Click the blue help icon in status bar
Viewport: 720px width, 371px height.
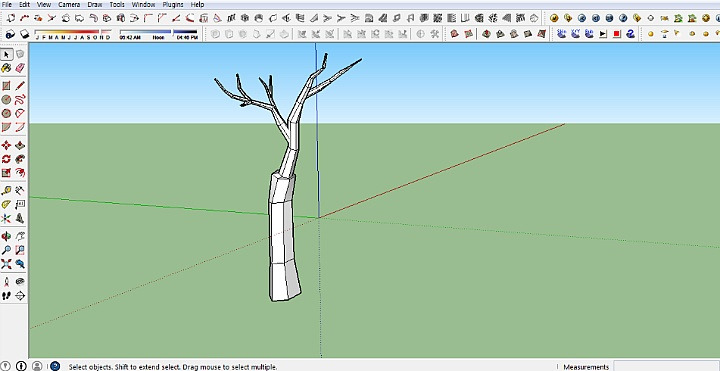click(x=55, y=366)
